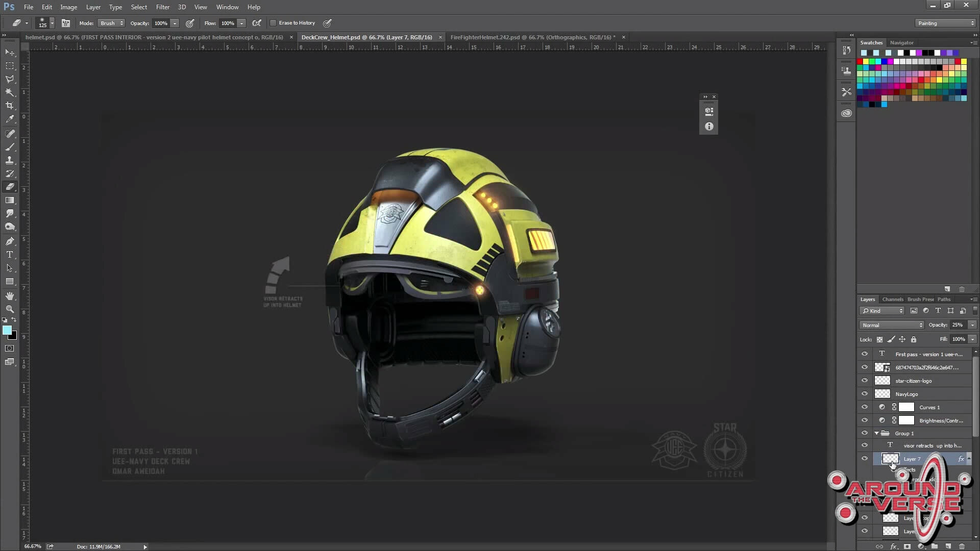
Task: Open the Filter menu
Action: coord(162,7)
